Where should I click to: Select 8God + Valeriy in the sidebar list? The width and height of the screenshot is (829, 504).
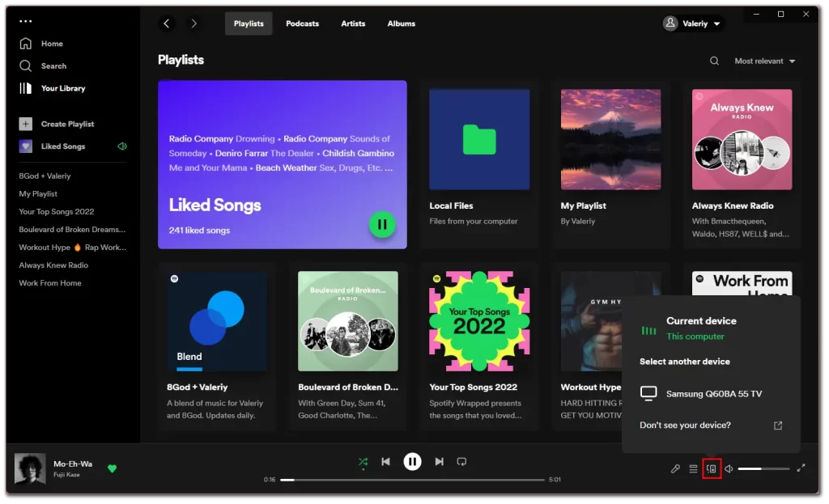(x=45, y=176)
